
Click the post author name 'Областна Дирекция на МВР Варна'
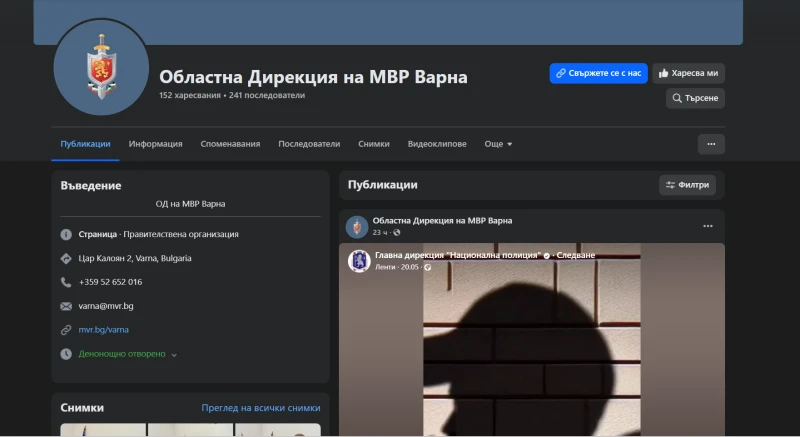pos(442,221)
